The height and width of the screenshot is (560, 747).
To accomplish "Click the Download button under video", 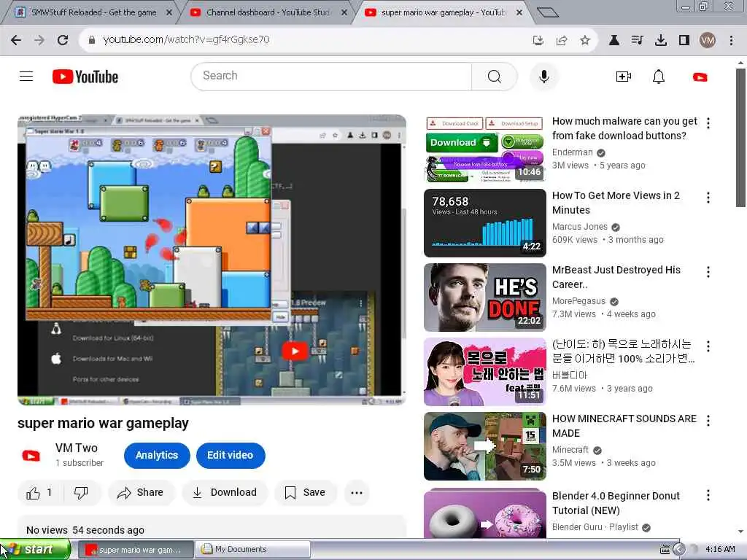I will [225, 493].
